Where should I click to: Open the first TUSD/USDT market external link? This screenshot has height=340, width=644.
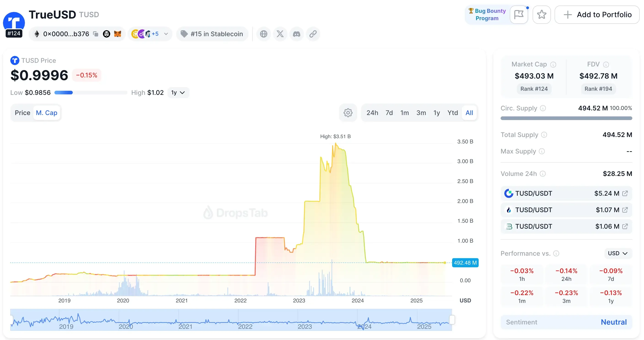click(x=625, y=193)
